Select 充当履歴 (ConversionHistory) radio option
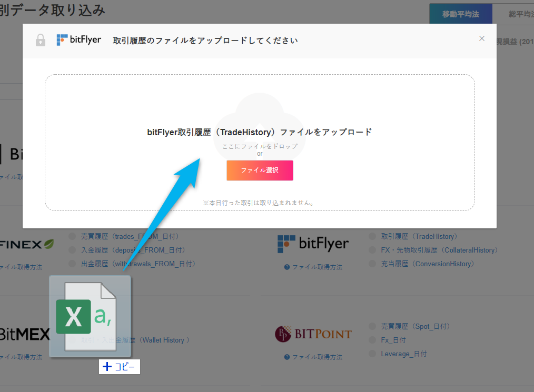This screenshot has width=534, height=392. [372, 264]
